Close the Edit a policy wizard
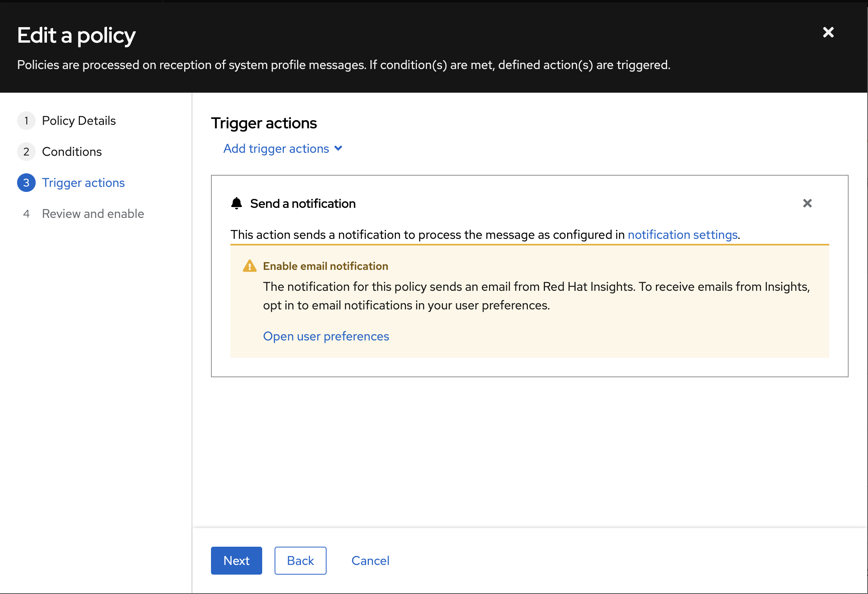868x594 pixels. 828,32
